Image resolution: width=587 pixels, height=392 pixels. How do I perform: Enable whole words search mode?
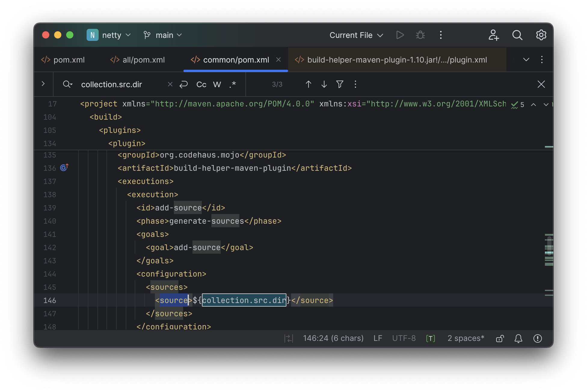pos(217,84)
